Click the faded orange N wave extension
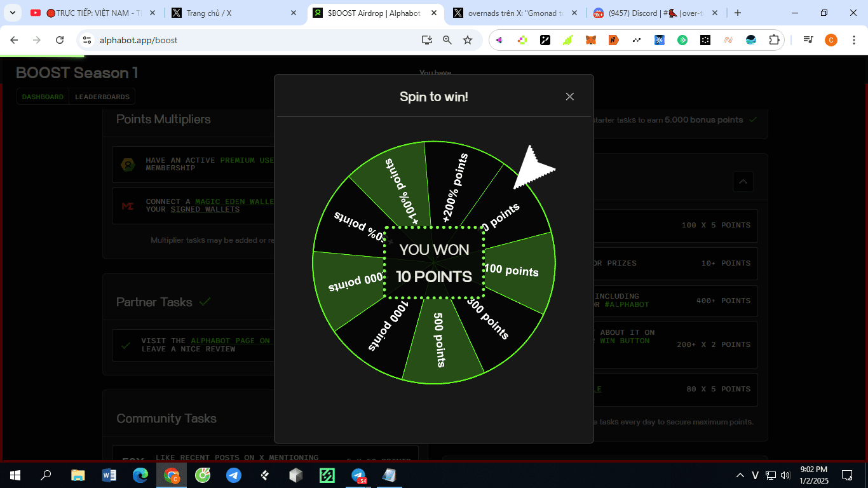Viewport: 868px width, 488px height. pyautogui.click(x=728, y=40)
